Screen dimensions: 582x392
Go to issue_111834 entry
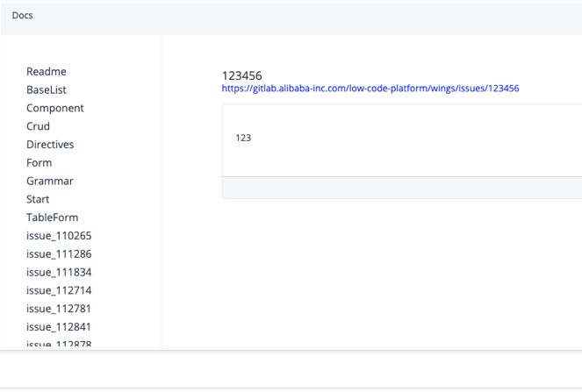point(59,273)
